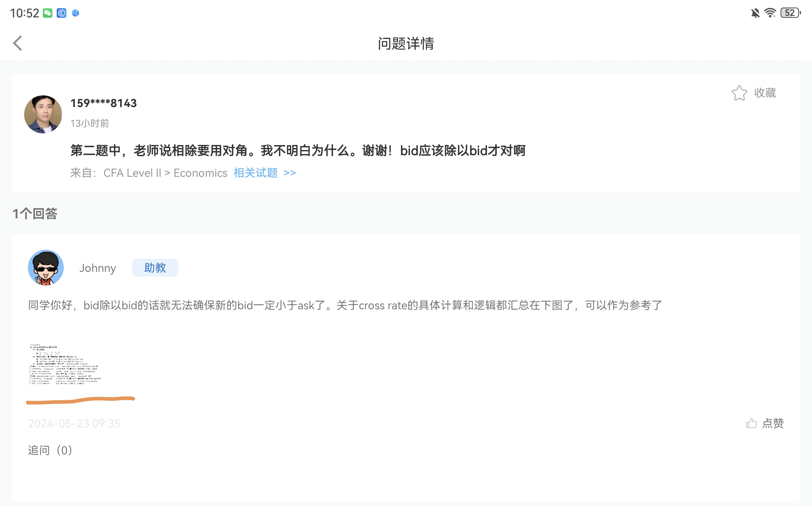Open Johnny's cartoon avatar
Screen dimensions: 812x507
pos(46,267)
